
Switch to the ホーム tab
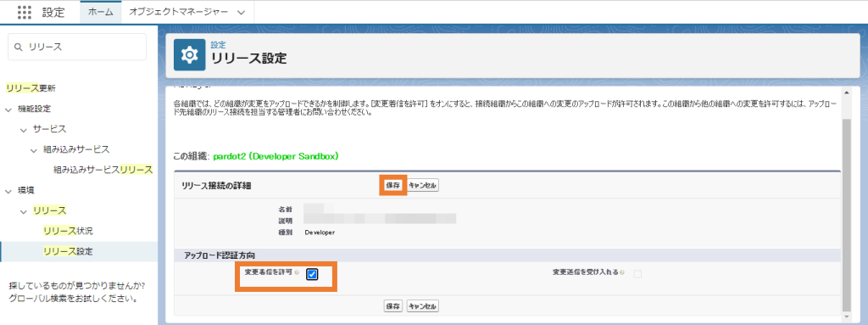[101, 13]
